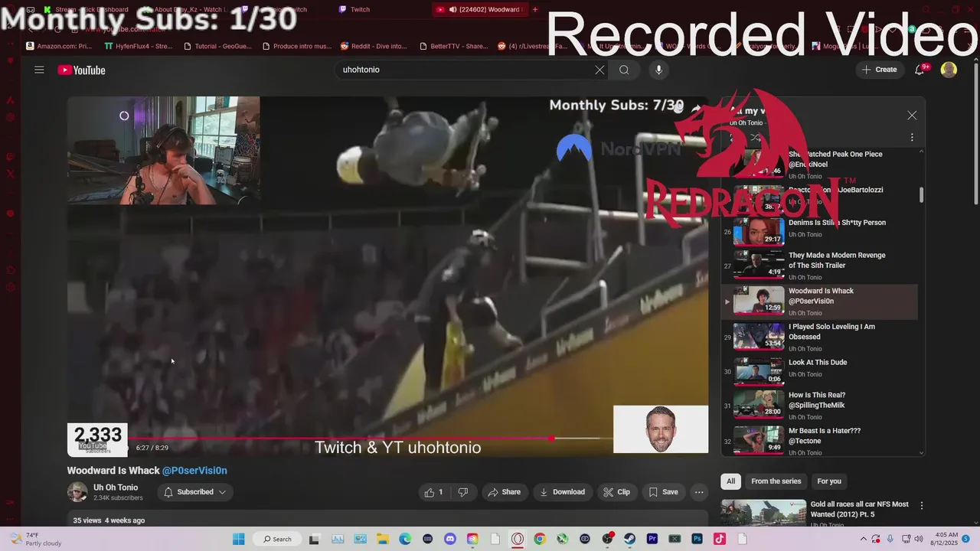The width and height of the screenshot is (980, 551).
Task: Open the account avatar menu
Action: click(949, 70)
